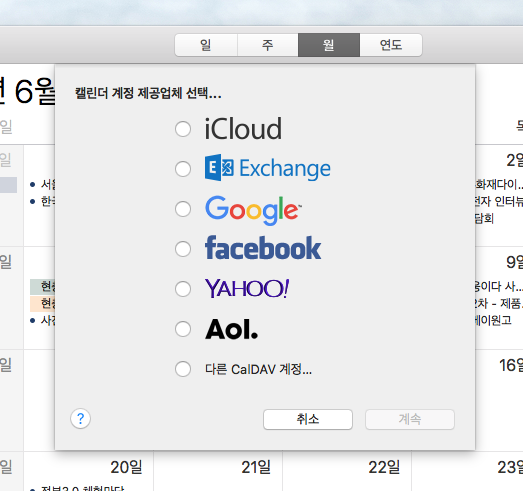This screenshot has width=523, height=491.
Task: Click the 22일 date in the calendar
Action: pyautogui.click(x=384, y=467)
